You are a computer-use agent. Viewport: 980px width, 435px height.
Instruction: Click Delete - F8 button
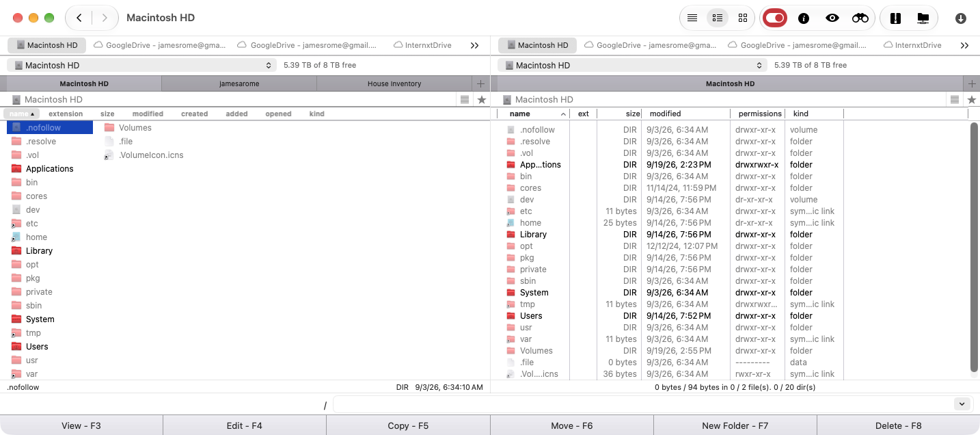(898, 425)
